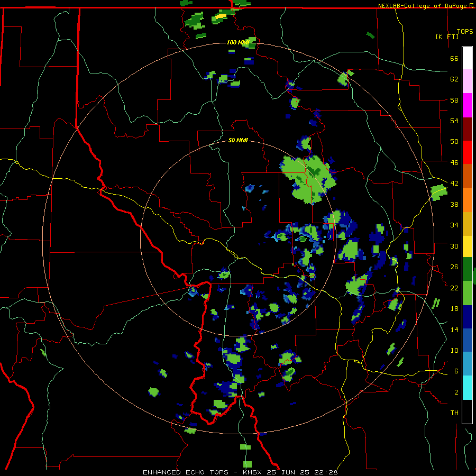The image size is (476, 476).
Task: Click the black TH legend swatch
Action: point(467,411)
